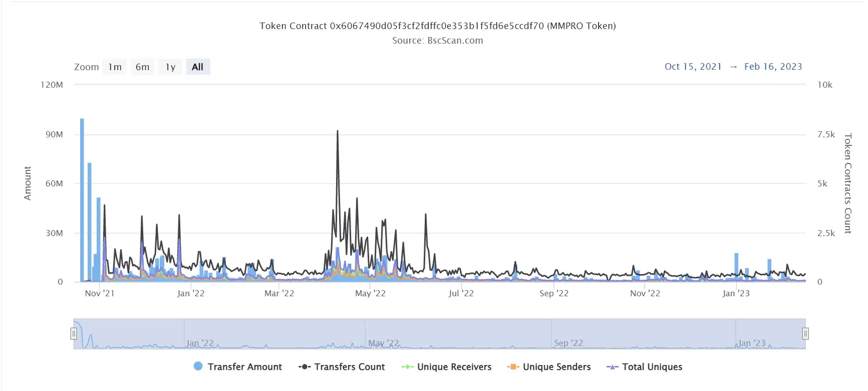This screenshot has width=868, height=391.
Task: Edit the Feb 16, 2023 end date
Action: [x=773, y=66]
